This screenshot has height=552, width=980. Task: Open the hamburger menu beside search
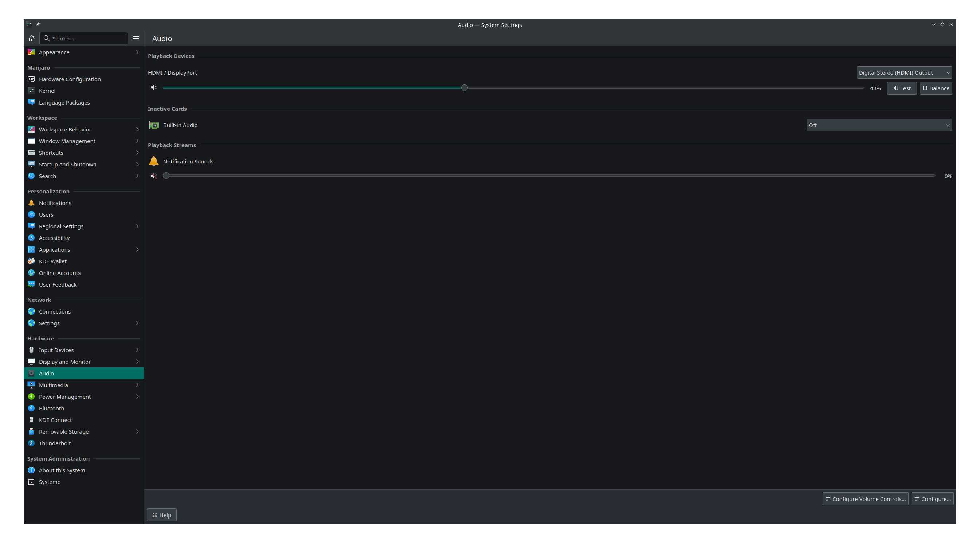tap(136, 38)
